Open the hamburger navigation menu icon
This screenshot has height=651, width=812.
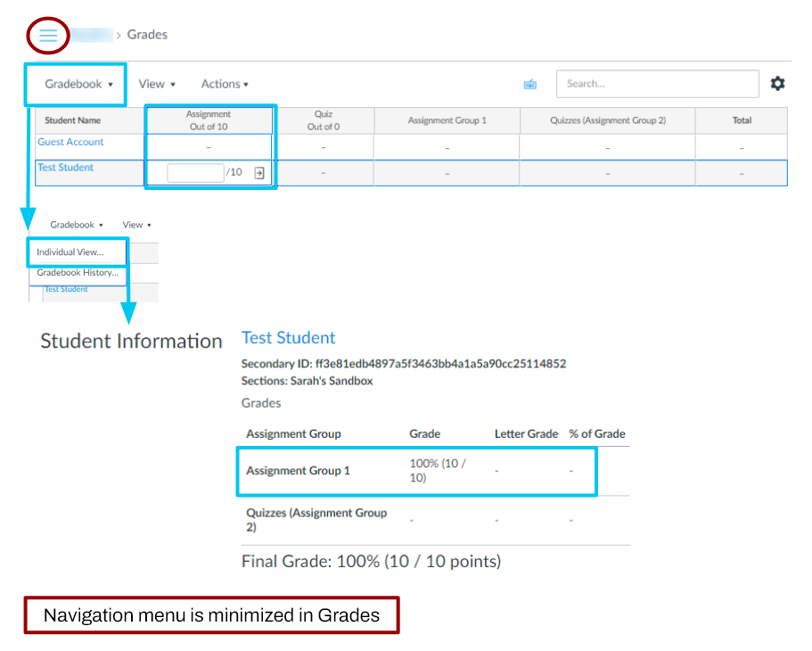click(48, 35)
